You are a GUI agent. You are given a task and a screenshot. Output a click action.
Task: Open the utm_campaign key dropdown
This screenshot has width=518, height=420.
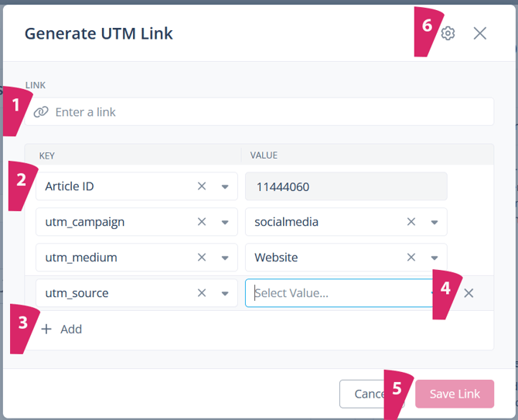click(225, 222)
